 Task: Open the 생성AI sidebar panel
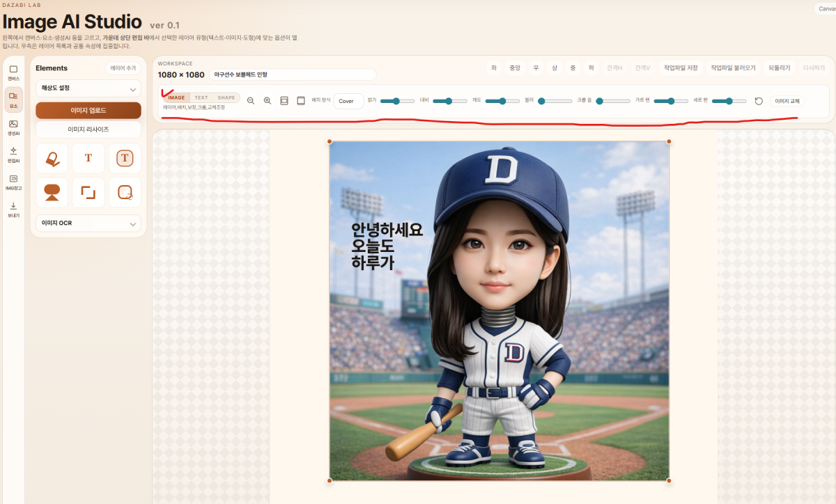[x=13, y=127]
